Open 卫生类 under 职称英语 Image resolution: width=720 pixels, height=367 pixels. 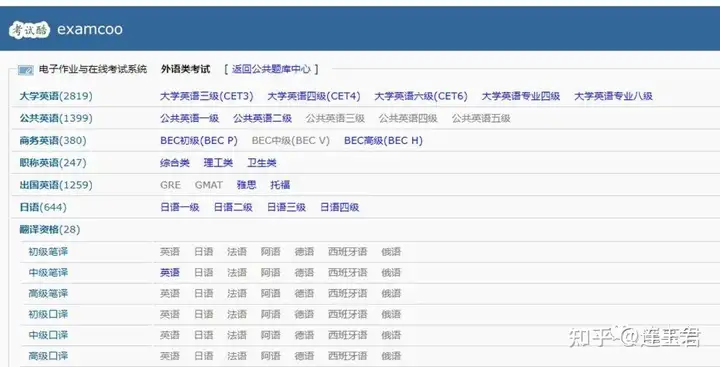262,163
